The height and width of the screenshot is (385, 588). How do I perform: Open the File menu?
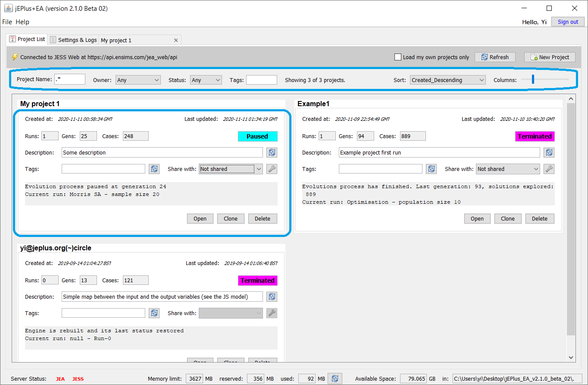tap(7, 22)
